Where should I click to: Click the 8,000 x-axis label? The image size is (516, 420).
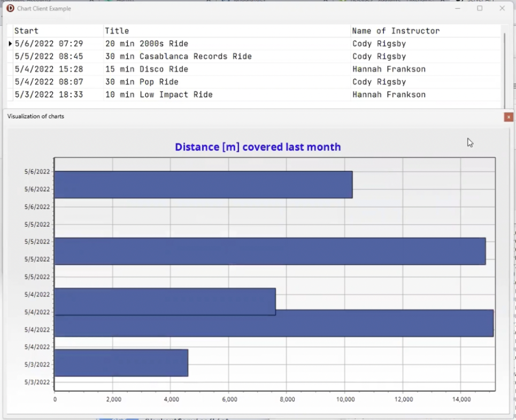287,399
